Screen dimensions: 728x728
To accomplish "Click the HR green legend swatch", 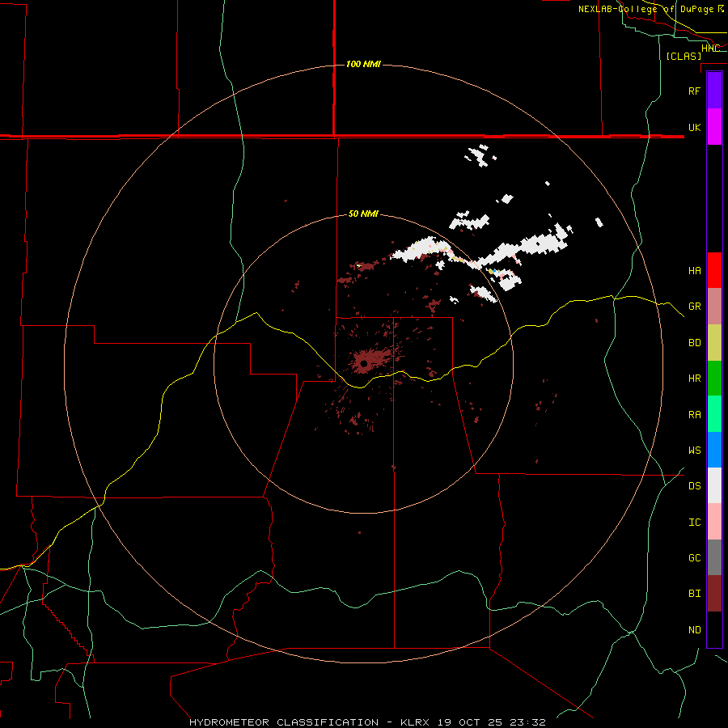I will [x=714, y=379].
